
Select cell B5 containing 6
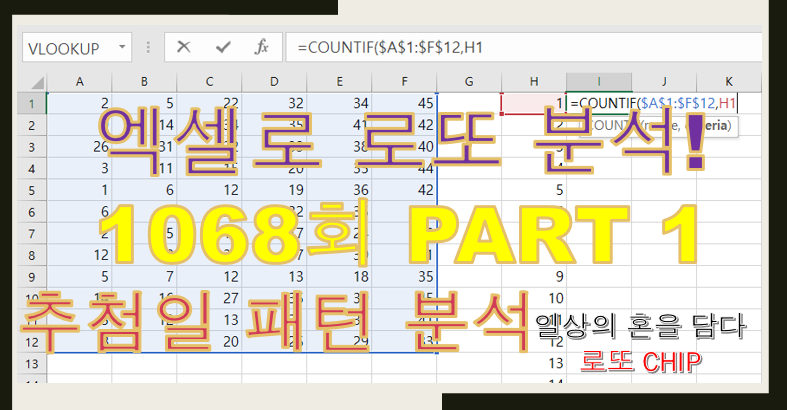[144, 190]
